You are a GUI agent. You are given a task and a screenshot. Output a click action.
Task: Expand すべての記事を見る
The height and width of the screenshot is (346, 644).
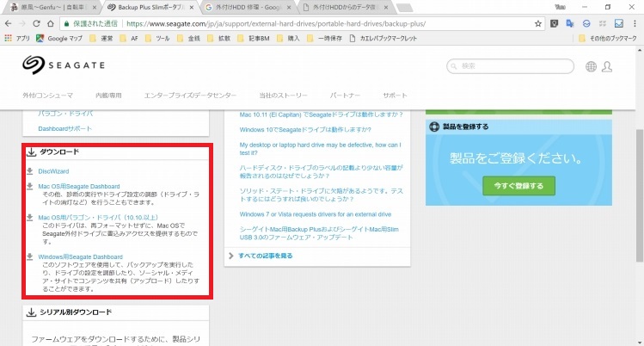266,256
